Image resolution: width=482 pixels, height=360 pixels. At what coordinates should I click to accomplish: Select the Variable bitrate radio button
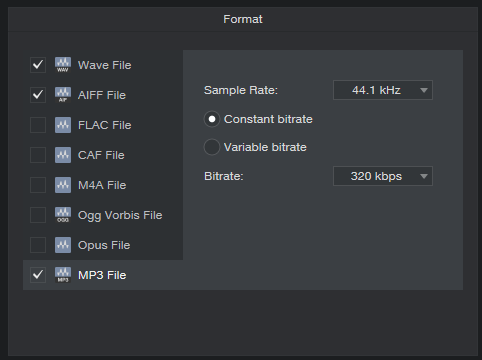(212, 147)
